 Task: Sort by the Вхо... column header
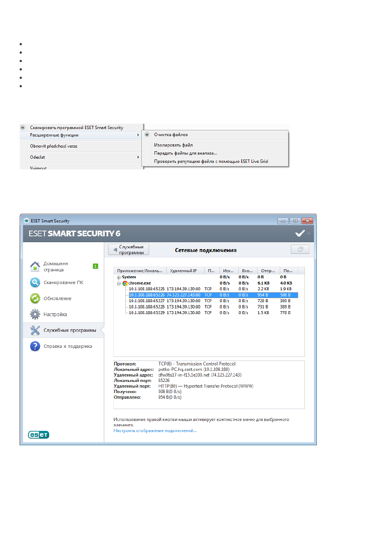[248, 271]
